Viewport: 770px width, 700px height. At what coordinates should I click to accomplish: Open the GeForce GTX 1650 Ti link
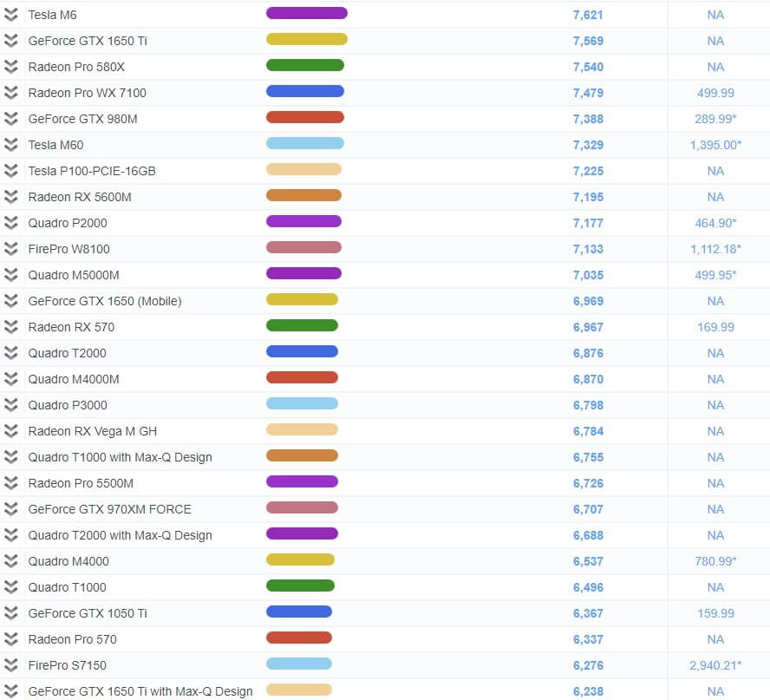[88, 42]
